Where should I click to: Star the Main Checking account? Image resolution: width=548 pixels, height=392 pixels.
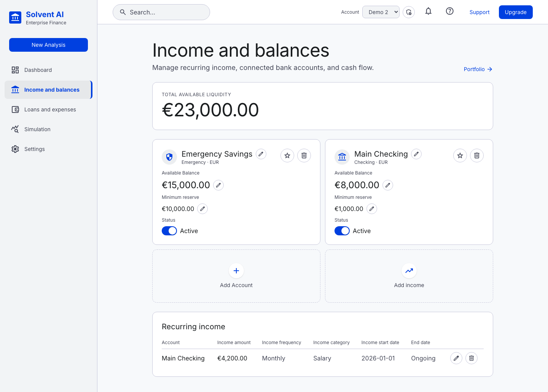(460, 156)
